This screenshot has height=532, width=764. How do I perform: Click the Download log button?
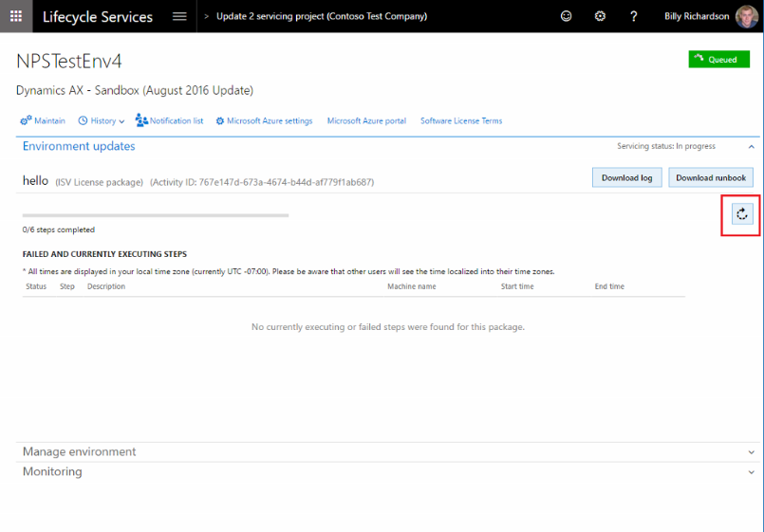click(x=626, y=177)
